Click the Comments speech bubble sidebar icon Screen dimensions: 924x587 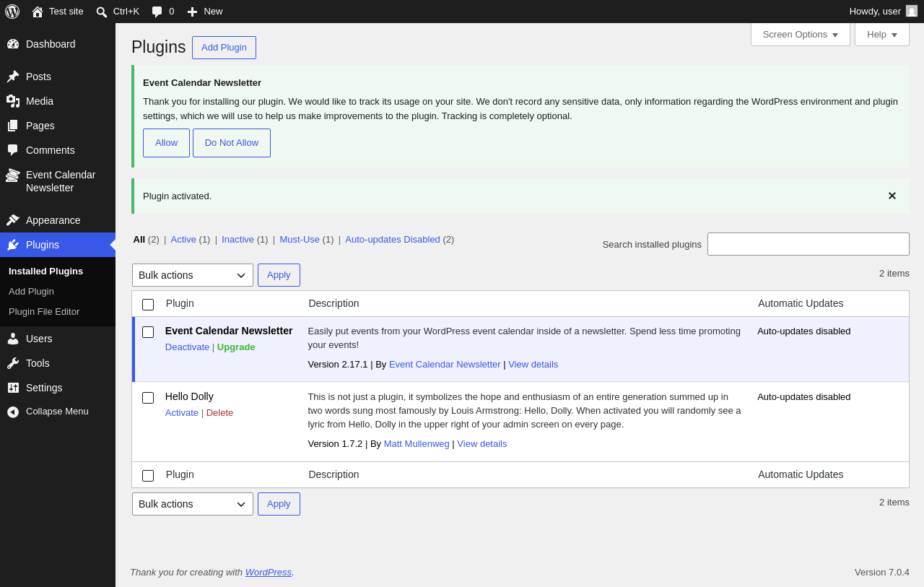tap(13, 150)
